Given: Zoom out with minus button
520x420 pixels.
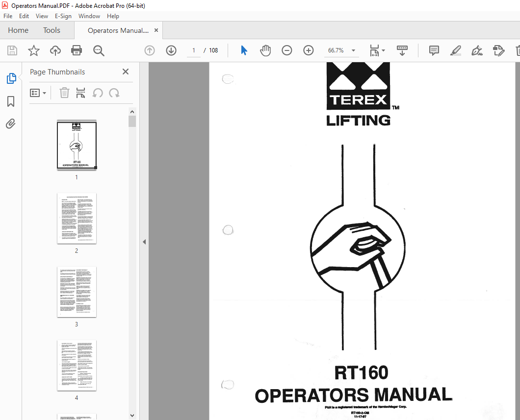Looking at the screenshot, I should [287, 50].
